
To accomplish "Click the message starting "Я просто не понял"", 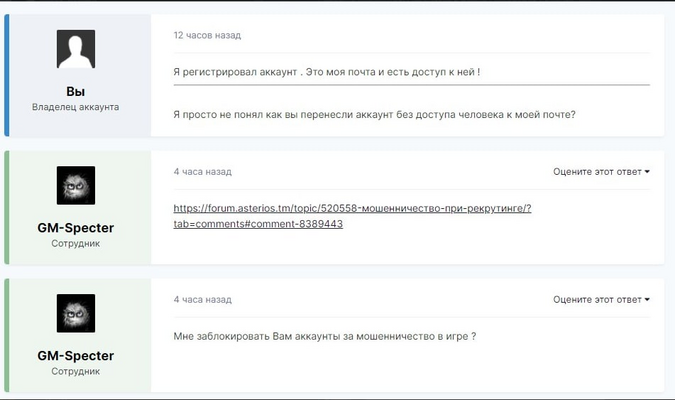I will 374,113.
